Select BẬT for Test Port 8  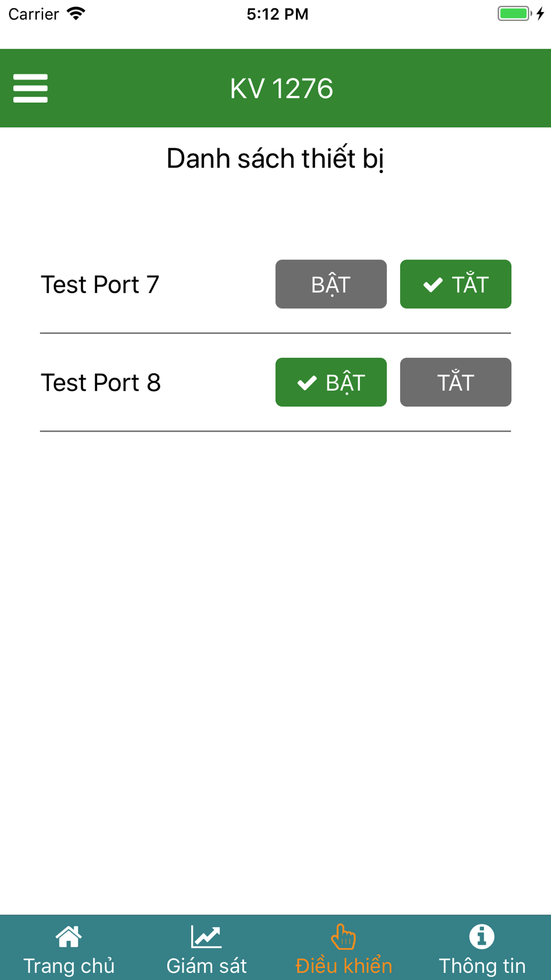(331, 382)
